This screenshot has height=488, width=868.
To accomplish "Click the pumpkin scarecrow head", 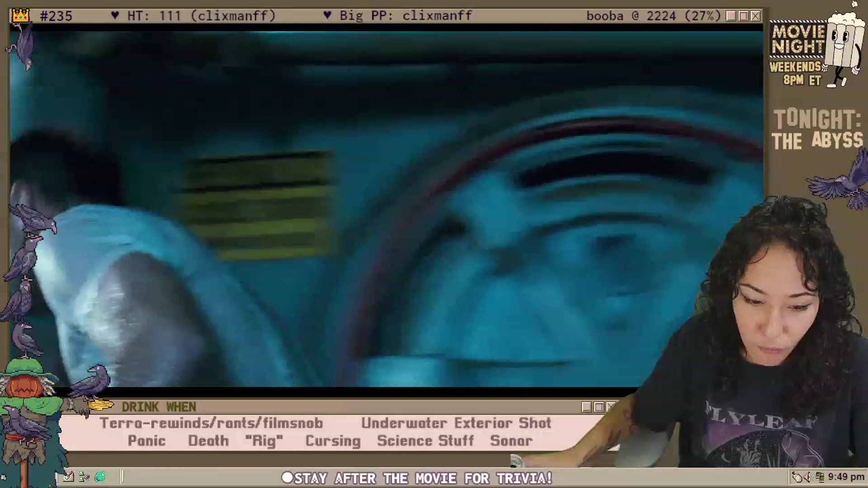I will coord(25,386).
